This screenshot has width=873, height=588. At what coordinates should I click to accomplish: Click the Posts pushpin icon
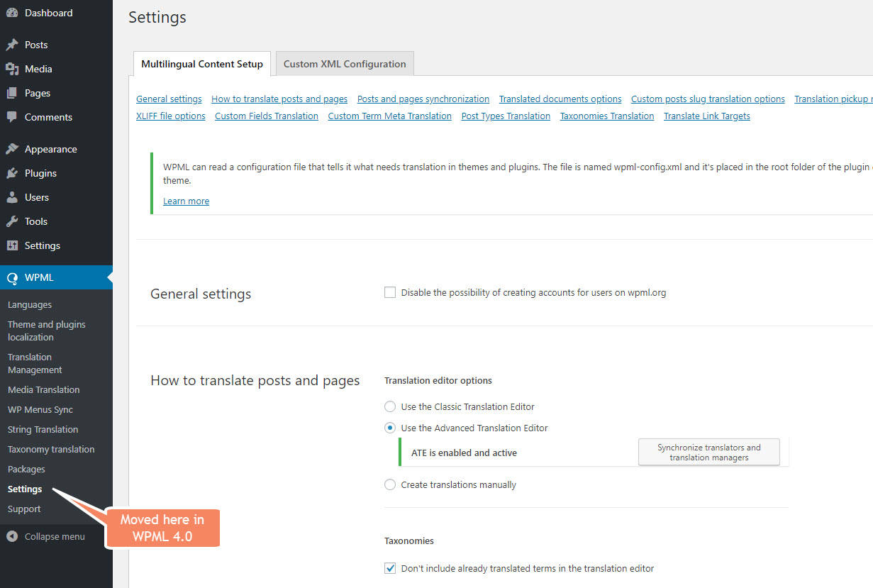coord(12,45)
